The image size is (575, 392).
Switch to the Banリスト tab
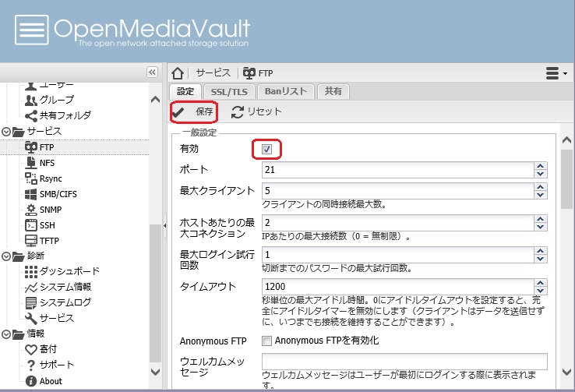click(x=286, y=91)
